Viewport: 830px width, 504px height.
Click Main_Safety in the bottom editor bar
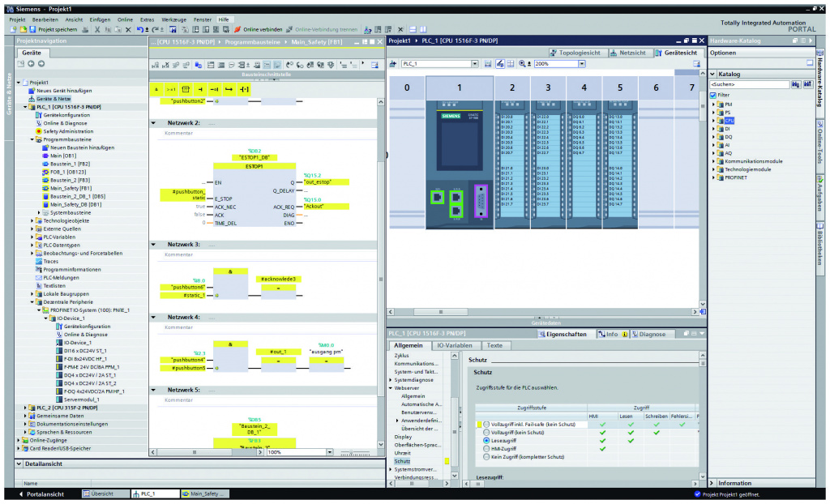(204, 494)
